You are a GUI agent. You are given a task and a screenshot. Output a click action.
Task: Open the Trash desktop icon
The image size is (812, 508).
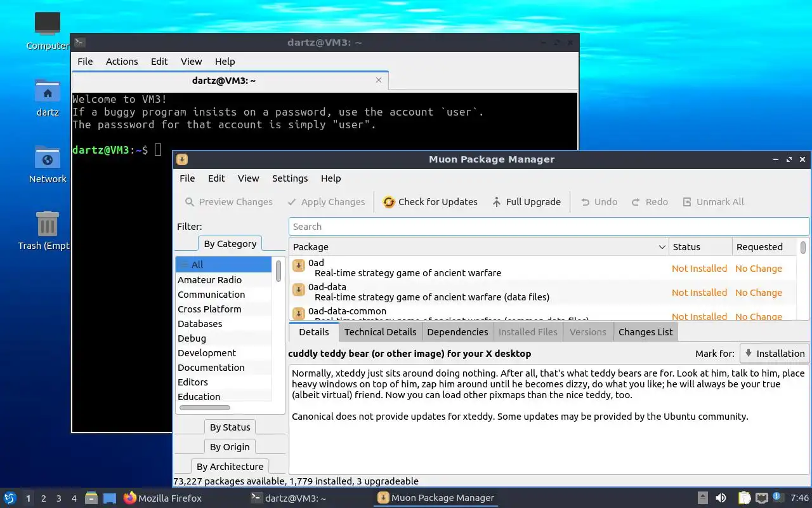[48, 224]
